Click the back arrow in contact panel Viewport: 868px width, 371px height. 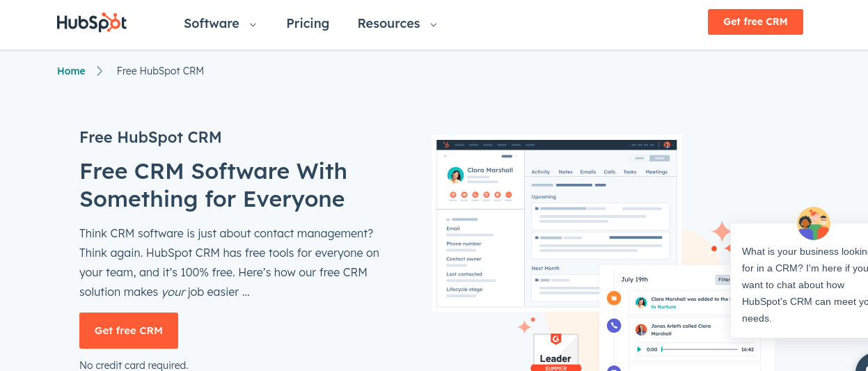pos(445,157)
